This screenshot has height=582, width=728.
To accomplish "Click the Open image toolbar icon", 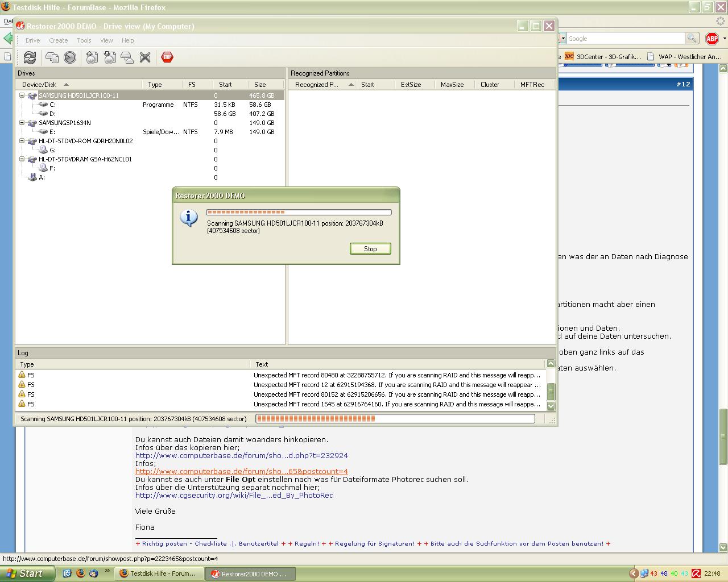I will [x=110, y=57].
